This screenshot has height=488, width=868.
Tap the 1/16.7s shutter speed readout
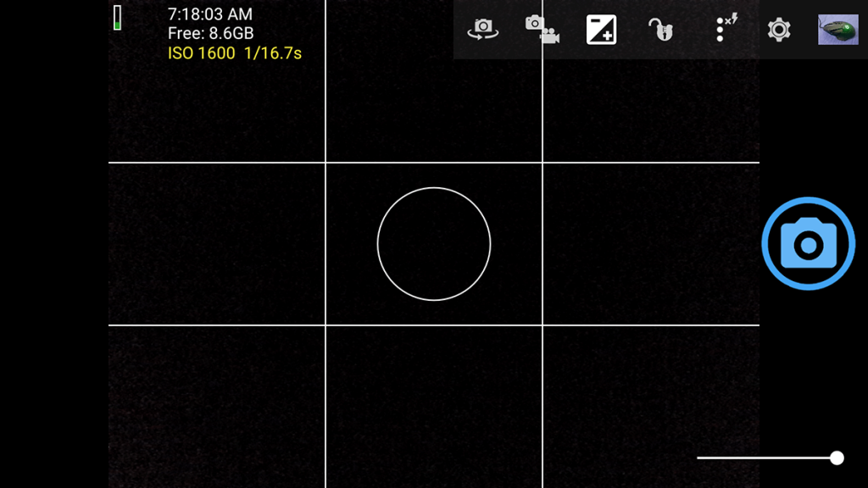pyautogui.click(x=273, y=53)
